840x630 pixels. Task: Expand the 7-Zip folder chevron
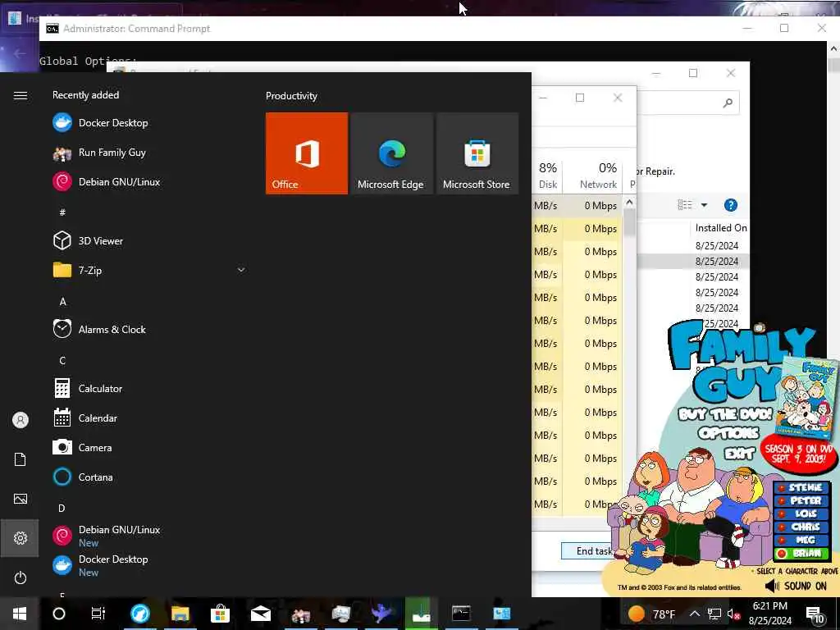241,270
